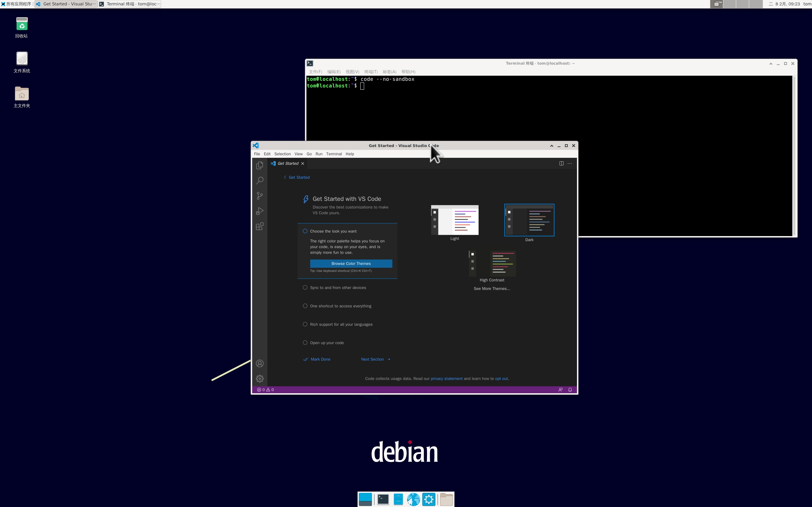The image size is (812, 507).
Task: Open the Source Control view icon
Action: tap(259, 196)
